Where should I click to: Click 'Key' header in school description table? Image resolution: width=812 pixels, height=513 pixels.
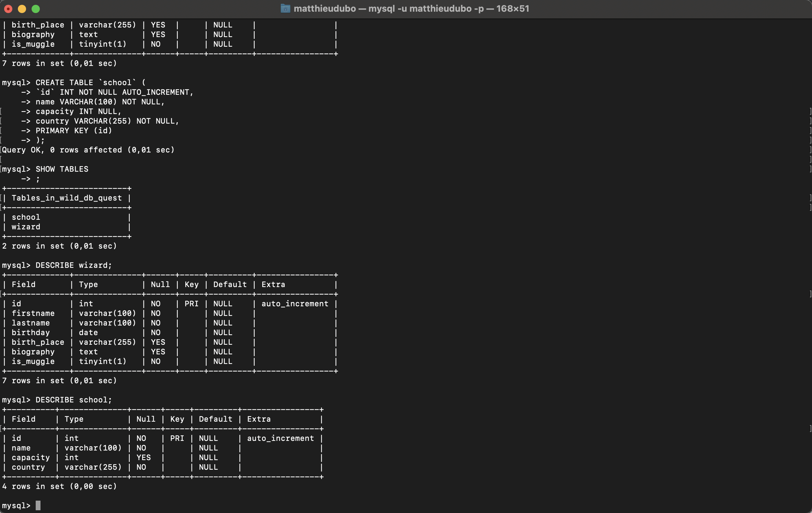[177, 419]
